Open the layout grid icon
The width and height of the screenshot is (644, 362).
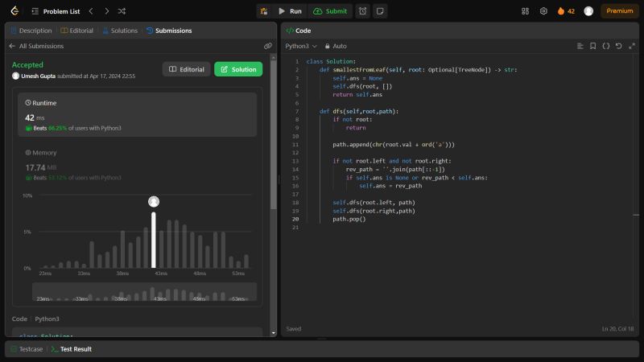[526, 11]
